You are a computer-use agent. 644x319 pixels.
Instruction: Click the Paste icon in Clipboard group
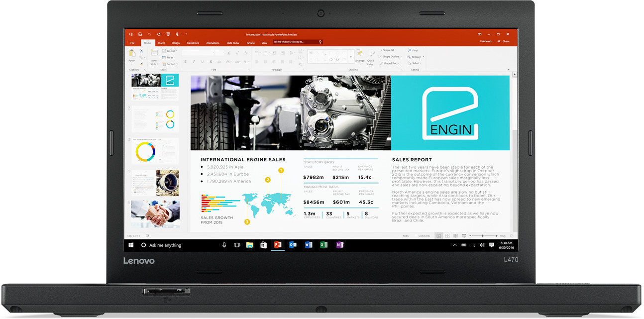pos(132,54)
